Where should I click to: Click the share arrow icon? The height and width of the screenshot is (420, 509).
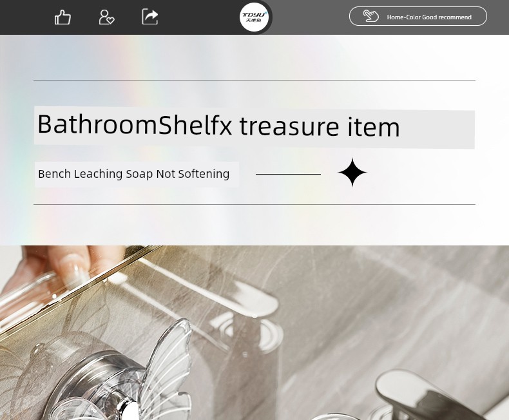click(x=150, y=17)
